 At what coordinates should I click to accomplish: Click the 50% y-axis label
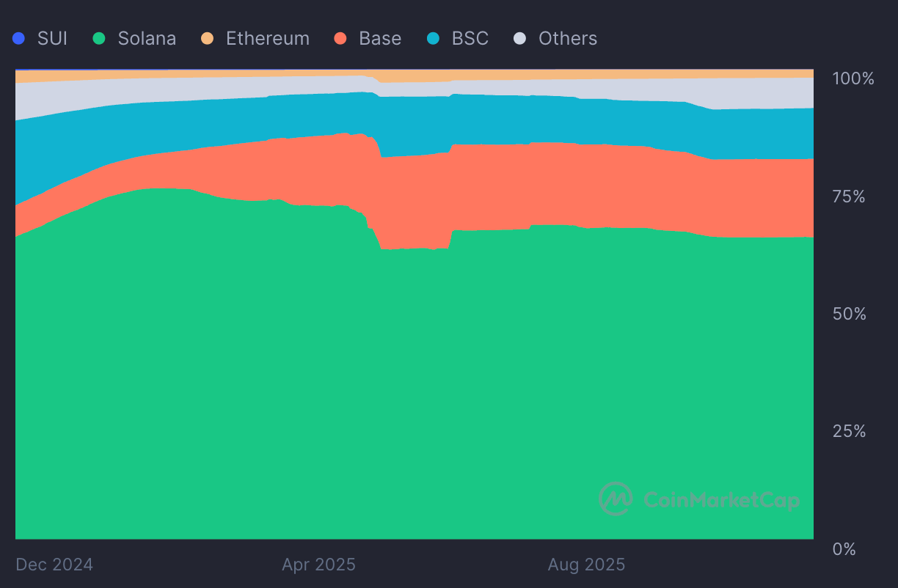point(850,314)
